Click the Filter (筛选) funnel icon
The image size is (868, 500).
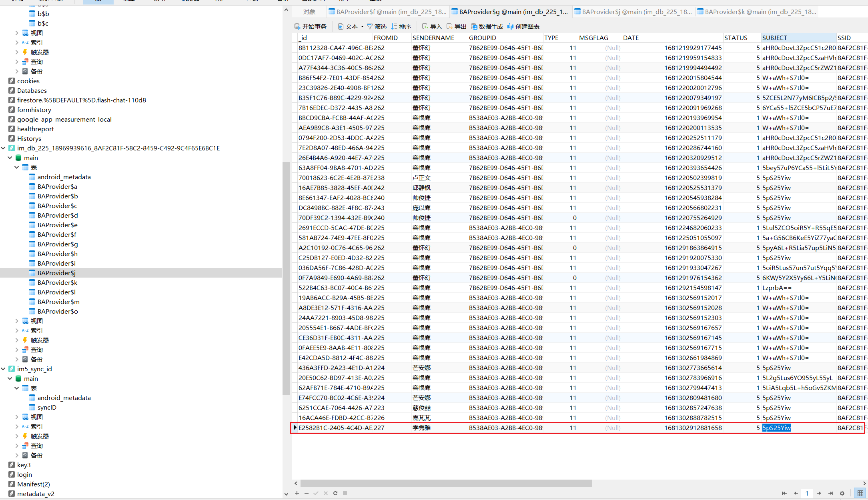[369, 26]
